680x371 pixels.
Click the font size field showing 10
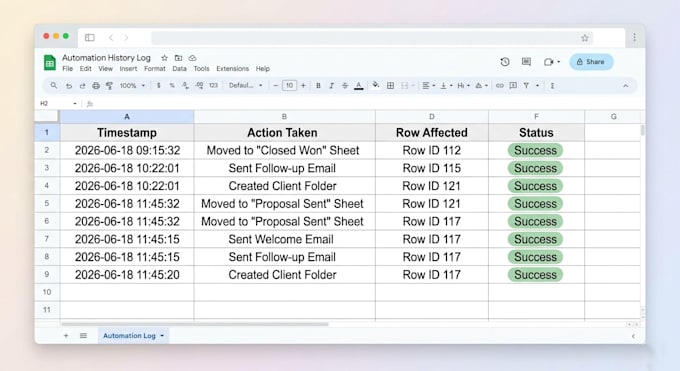289,85
